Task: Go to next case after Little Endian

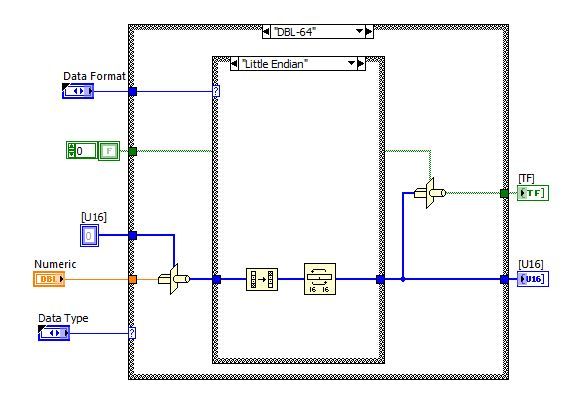Action: pyautogui.click(x=361, y=64)
